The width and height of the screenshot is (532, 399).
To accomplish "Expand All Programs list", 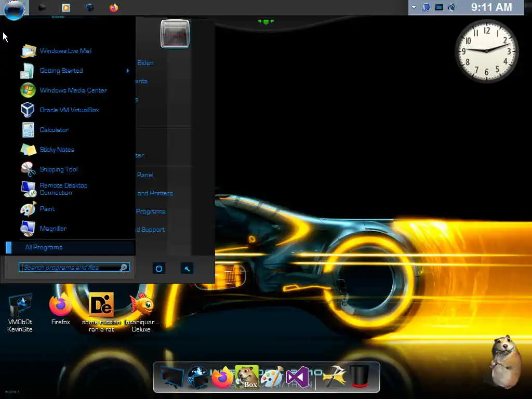I will [x=71, y=247].
